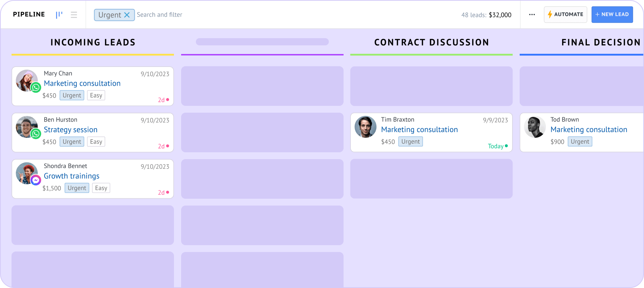Click Tod Brown's profile photo
The width and height of the screenshot is (644, 288).
tap(535, 127)
